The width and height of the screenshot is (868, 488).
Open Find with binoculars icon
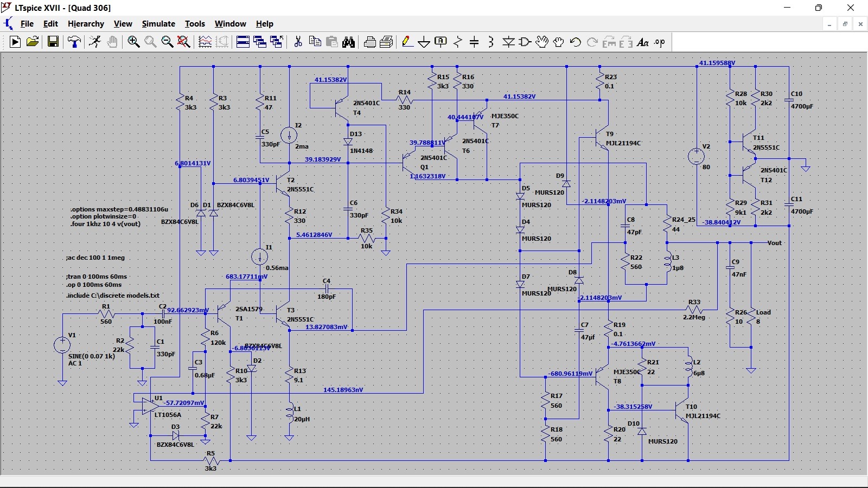(348, 42)
